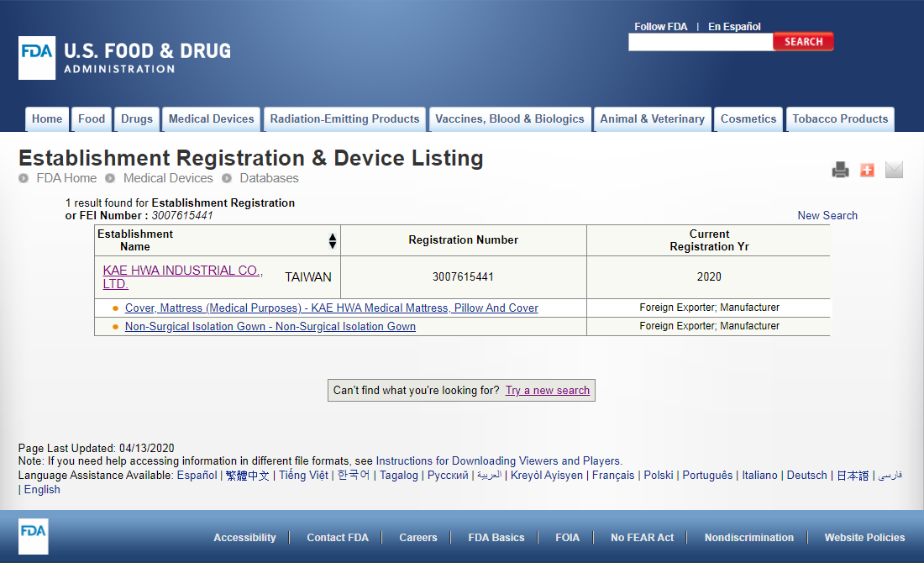Select English language assistance
Screen dimensions: 924x563
(42, 489)
